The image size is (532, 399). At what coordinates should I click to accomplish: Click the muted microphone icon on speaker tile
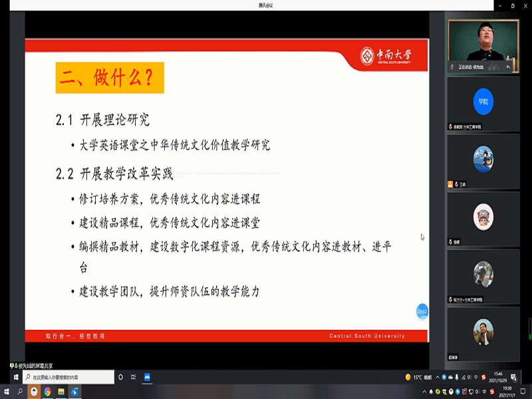click(x=454, y=67)
